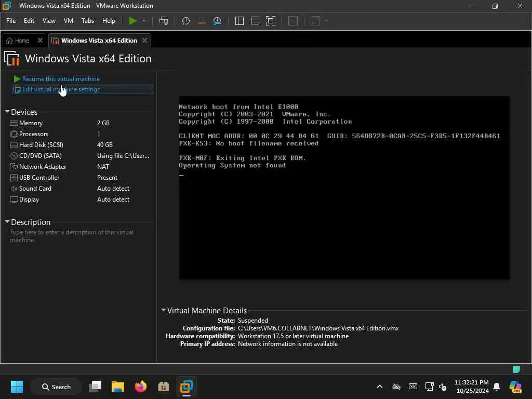
Task: Click the suspended VM console screen thumbnail
Action: (x=344, y=188)
